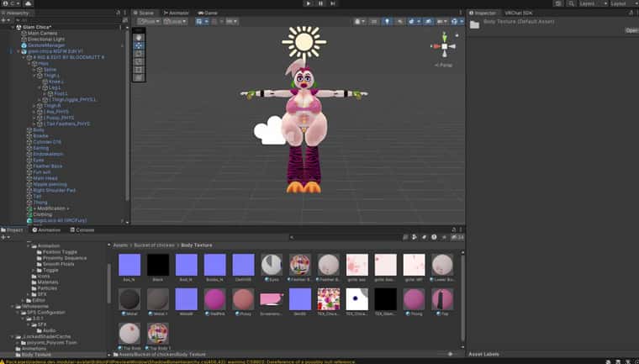Click Bucket of chicken in the breadcrumb path
The width and height of the screenshot is (639, 364).
click(x=154, y=245)
